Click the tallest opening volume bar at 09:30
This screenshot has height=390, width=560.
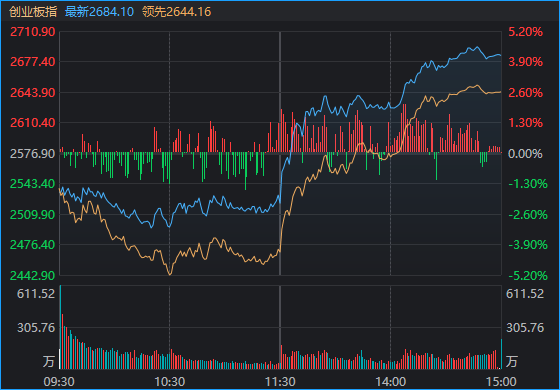(60, 327)
